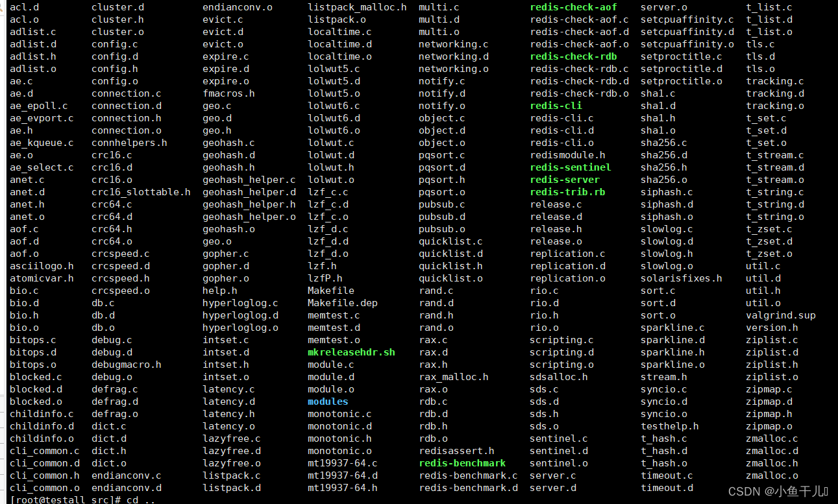Click the ziplist.h file name
The image size is (838, 504).
[x=772, y=365]
